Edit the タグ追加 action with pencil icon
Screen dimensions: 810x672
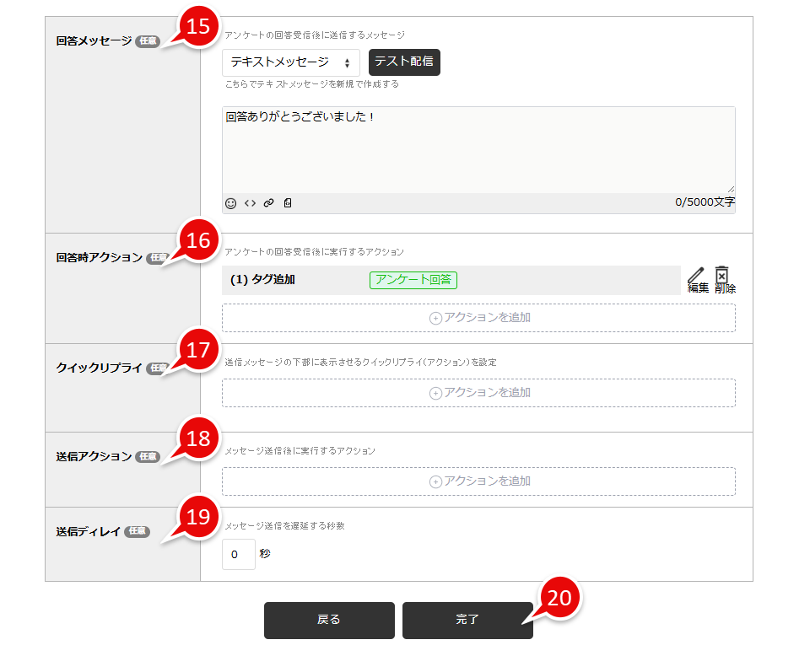click(697, 279)
